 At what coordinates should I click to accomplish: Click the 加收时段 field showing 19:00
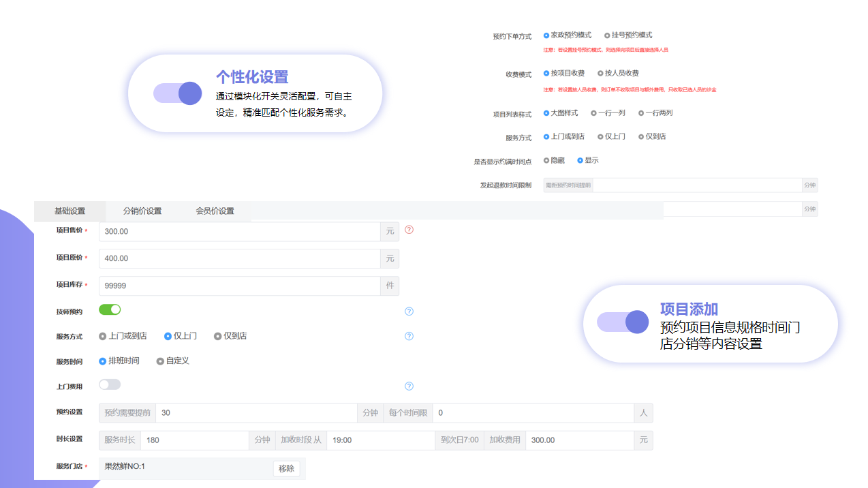coord(380,440)
